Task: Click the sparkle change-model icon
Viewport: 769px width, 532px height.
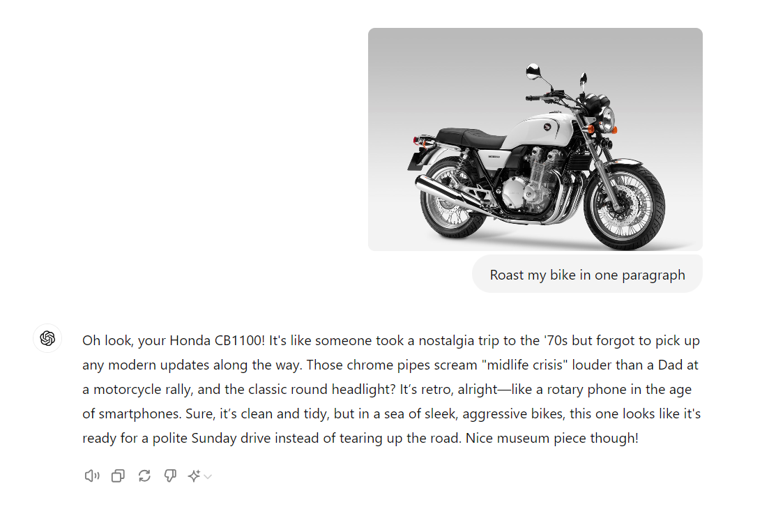Action: click(x=194, y=476)
